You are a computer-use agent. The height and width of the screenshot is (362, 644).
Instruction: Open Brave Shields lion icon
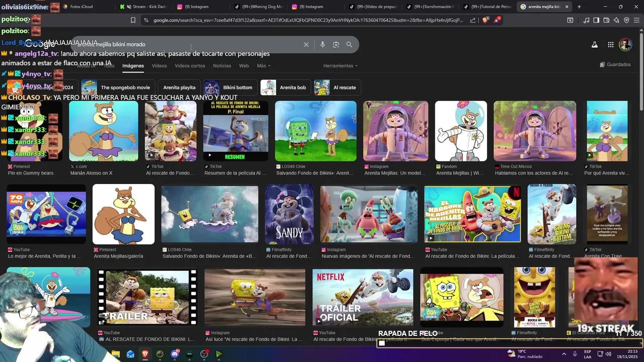pyautogui.click(x=485, y=20)
